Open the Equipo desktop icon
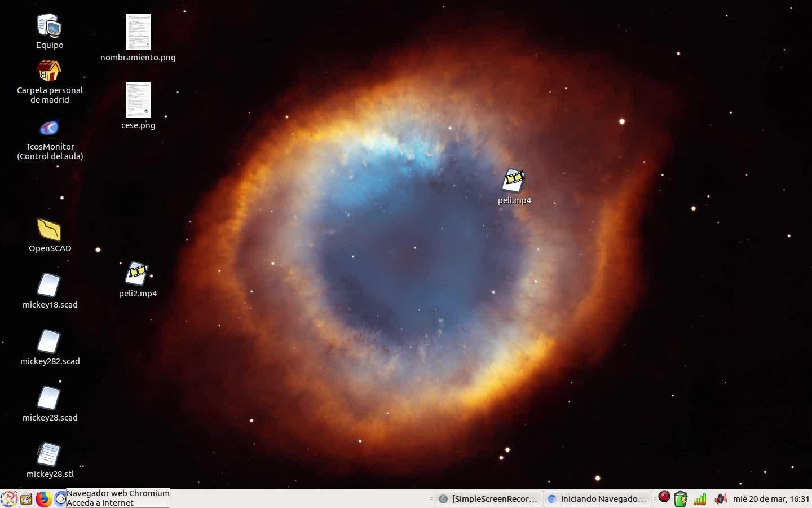812x508 pixels. (50, 27)
